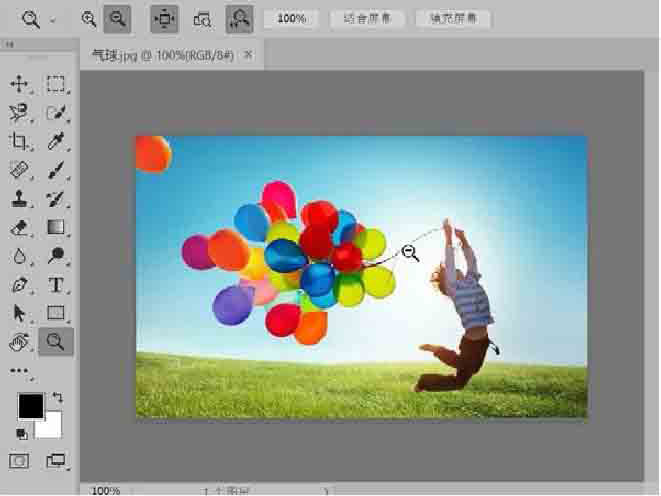661x496 pixels.
Task: Click the 100% zoom field in status bar
Action: point(105,491)
